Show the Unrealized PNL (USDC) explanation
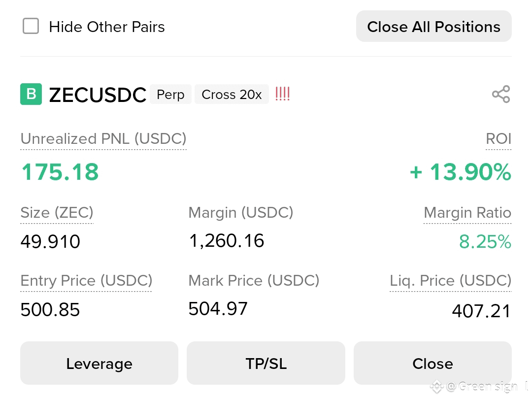 [x=103, y=139]
